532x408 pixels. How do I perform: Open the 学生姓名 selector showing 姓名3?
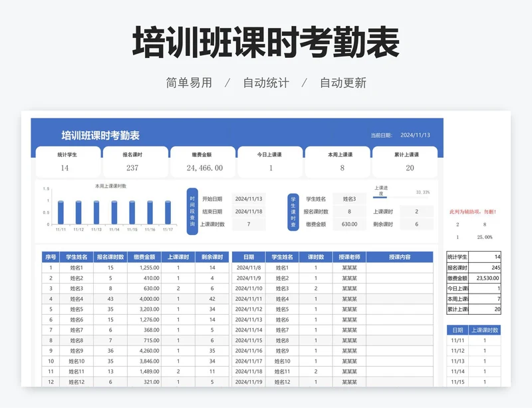(x=349, y=199)
